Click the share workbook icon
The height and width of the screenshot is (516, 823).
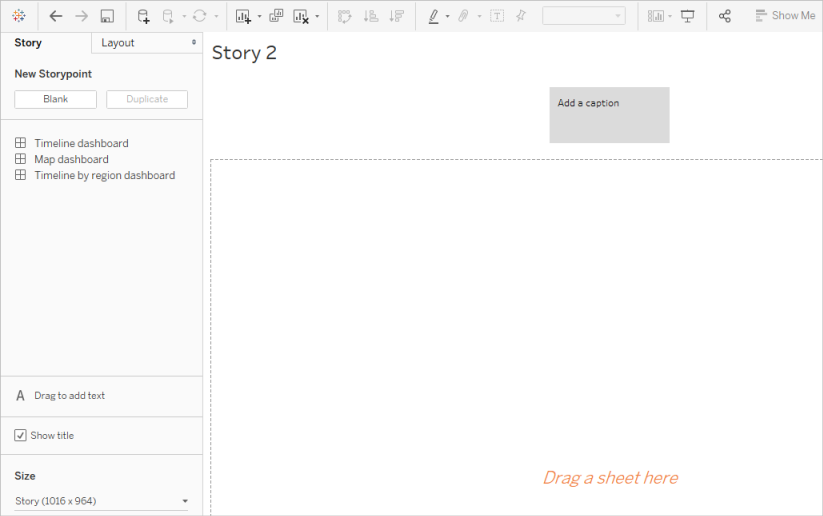coord(725,16)
